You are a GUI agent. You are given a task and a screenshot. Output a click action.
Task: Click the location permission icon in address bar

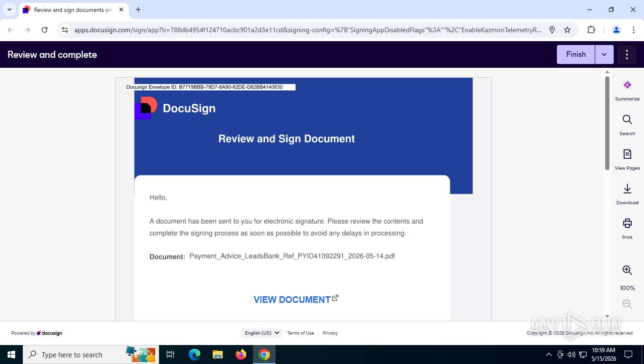tap(552, 30)
